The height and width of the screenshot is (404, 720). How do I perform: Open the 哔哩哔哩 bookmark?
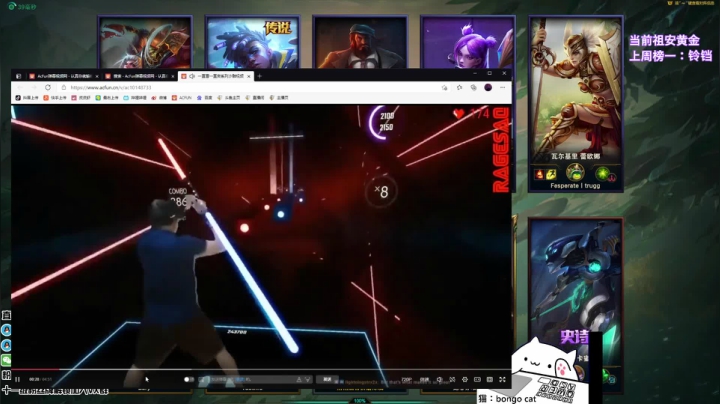click(135, 98)
